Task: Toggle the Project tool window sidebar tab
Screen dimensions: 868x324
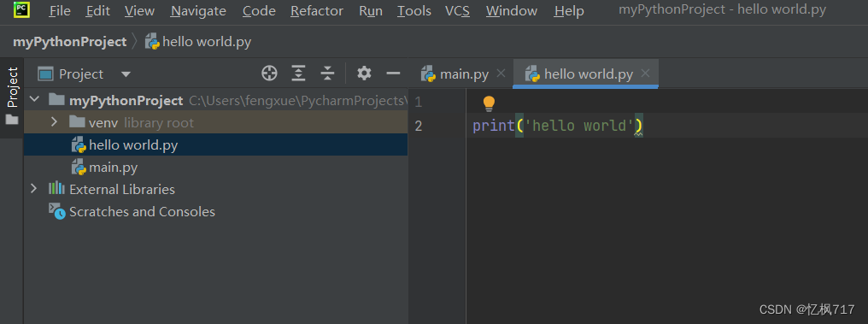Action: (12, 87)
